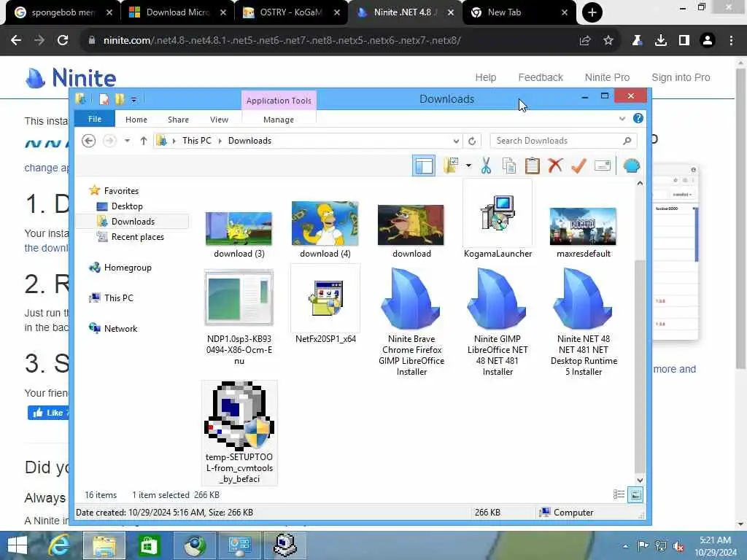This screenshot has width=747, height=560.
Task: Click the Application Tools contextual tab header
Action: (x=279, y=101)
